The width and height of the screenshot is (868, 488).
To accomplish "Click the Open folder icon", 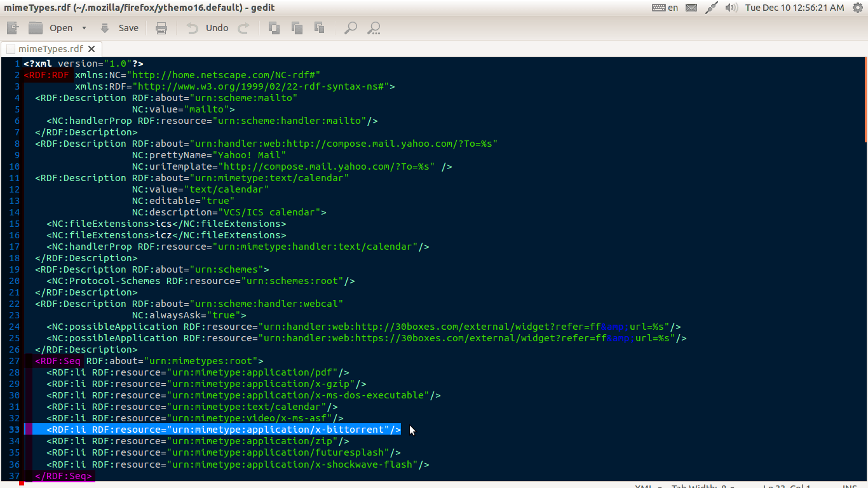I will coord(36,28).
